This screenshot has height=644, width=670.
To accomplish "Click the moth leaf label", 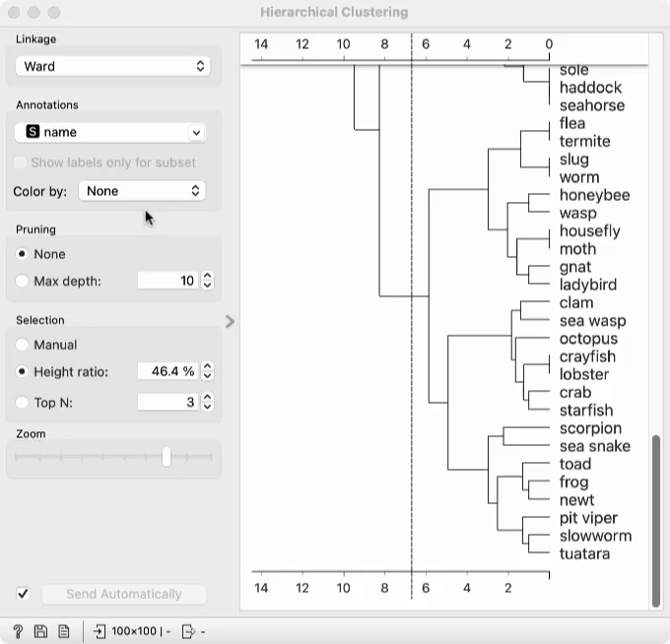I will 577,249.
